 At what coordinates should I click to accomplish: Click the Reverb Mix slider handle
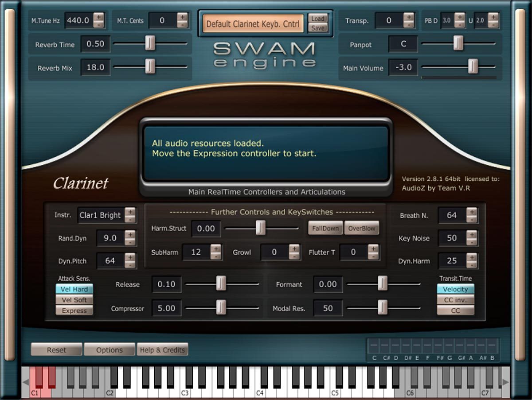click(x=150, y=66)
